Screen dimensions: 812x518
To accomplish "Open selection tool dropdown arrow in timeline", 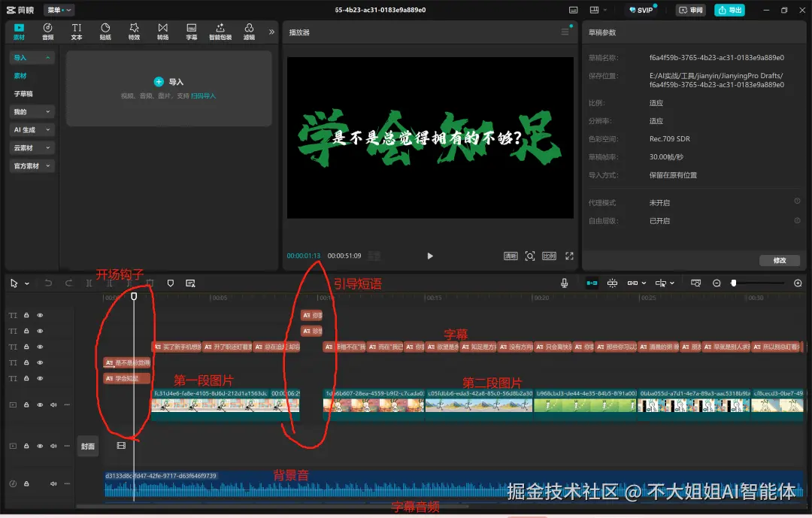I will (27, 283).
